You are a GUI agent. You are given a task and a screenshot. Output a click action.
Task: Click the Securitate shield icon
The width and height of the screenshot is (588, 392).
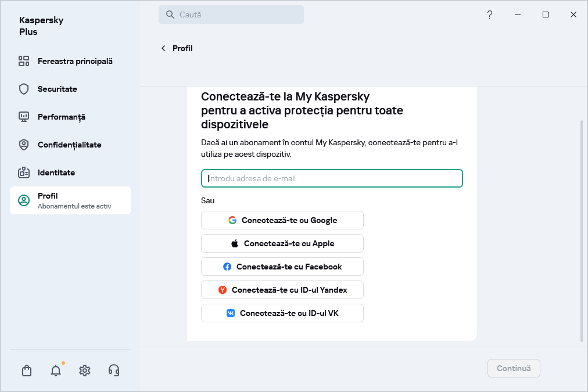point(24,89)
